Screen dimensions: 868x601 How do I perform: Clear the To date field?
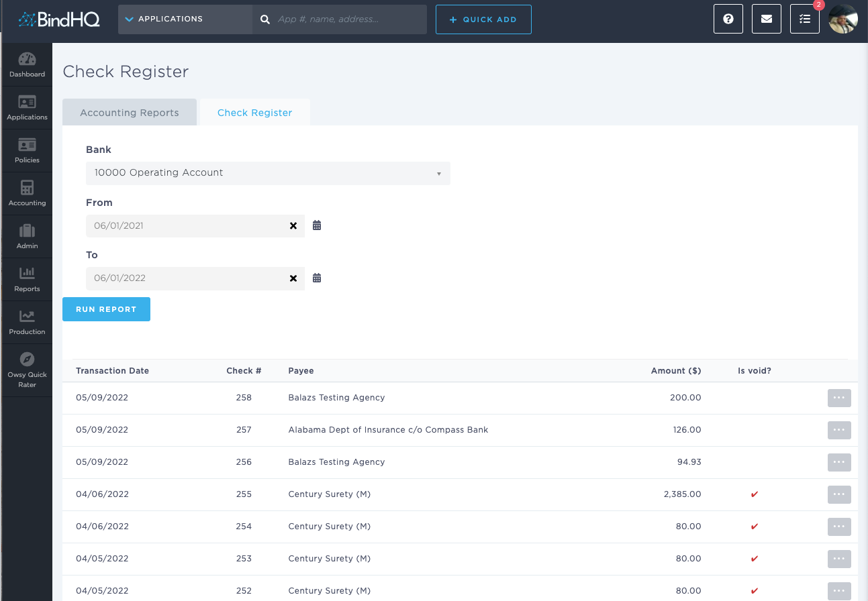(293, 278)
